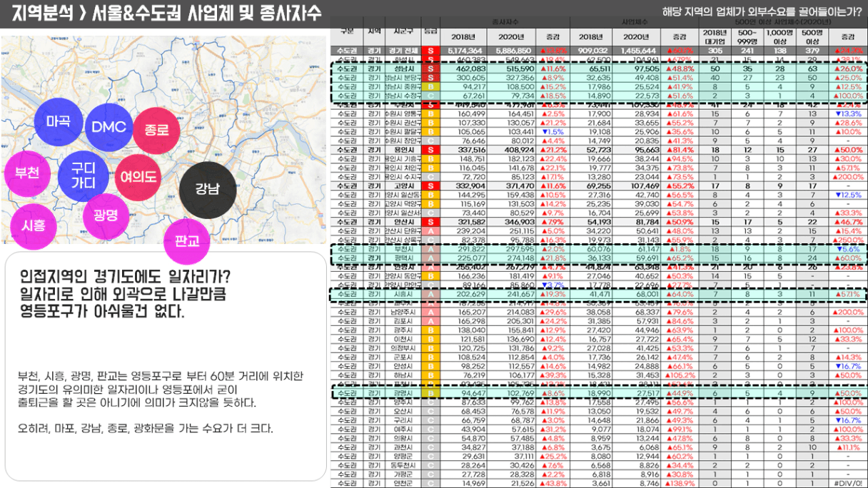Click the 5,174,364 total employees cell
The height and width of the screenshot is (488, 868).
click(465, 51)
